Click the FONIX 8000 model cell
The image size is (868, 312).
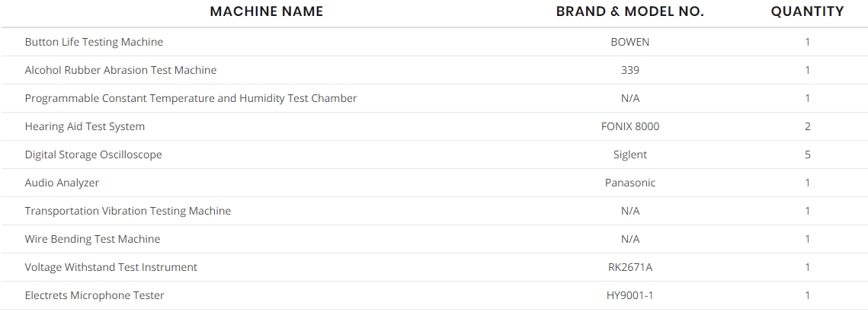tap(630, 126)
